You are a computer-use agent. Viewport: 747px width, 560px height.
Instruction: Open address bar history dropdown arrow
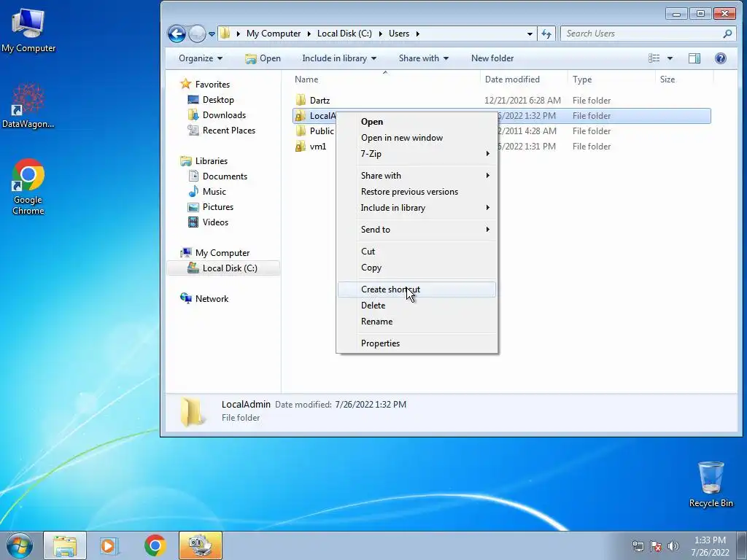[x=530, y=34]
